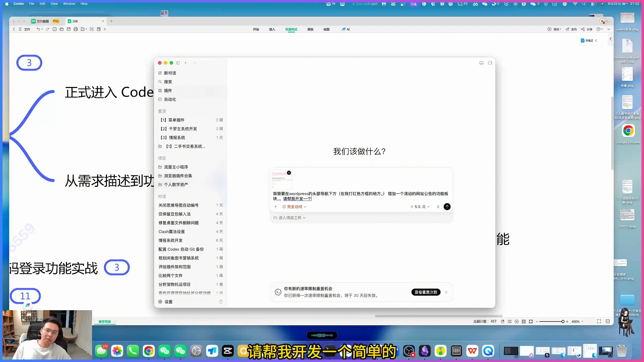Remove the attached image thumbnail
This screenshot has height=362, width=644.
(x=289, y=173)
